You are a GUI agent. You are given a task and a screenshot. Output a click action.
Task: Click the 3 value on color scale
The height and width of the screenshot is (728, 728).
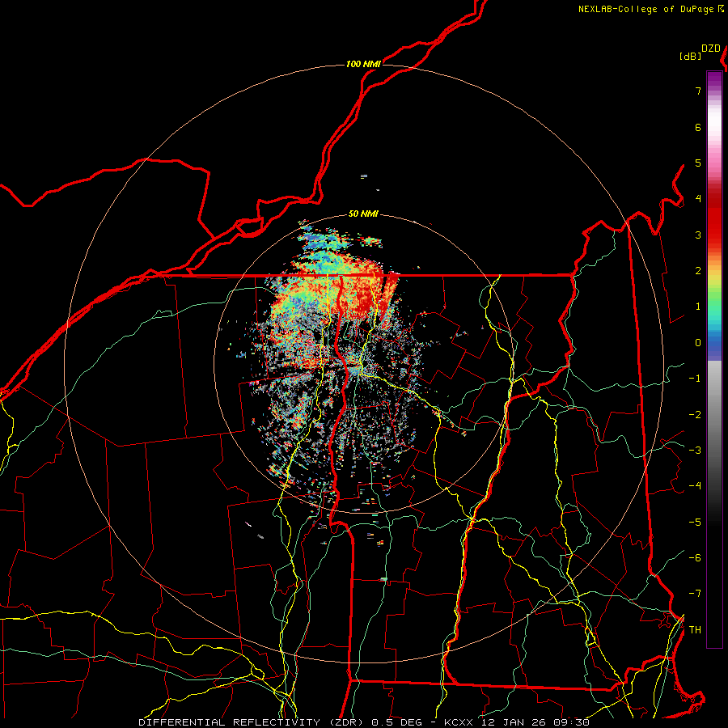point(698,235)
